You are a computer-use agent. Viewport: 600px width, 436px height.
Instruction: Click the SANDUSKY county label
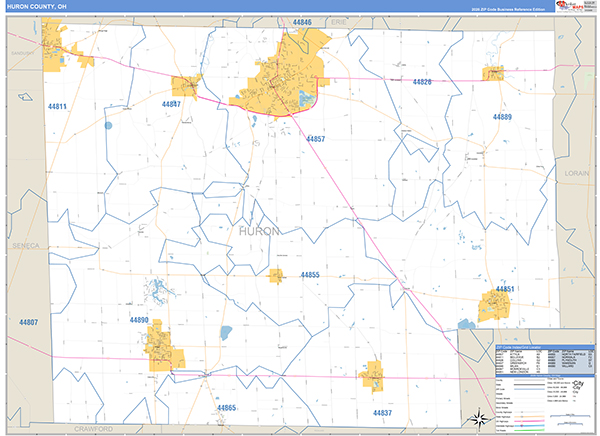(23, 53)
